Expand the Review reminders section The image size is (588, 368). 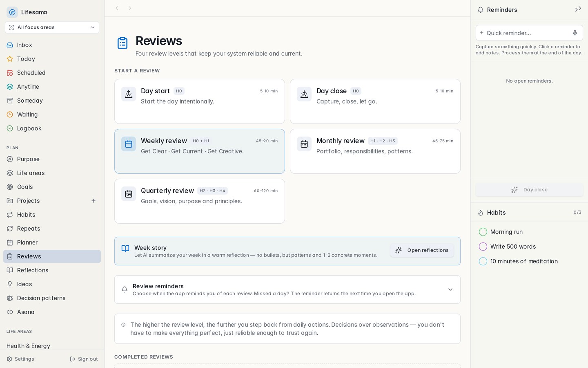287,289
